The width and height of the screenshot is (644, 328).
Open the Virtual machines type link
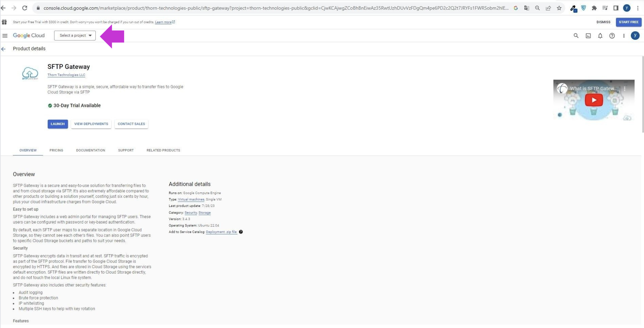[x=191, y=199]
